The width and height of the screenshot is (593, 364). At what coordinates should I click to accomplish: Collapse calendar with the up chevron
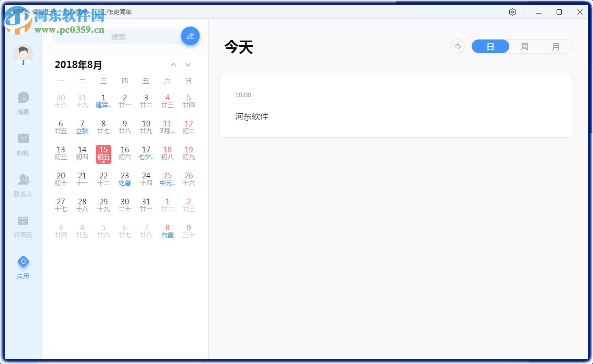173,64
